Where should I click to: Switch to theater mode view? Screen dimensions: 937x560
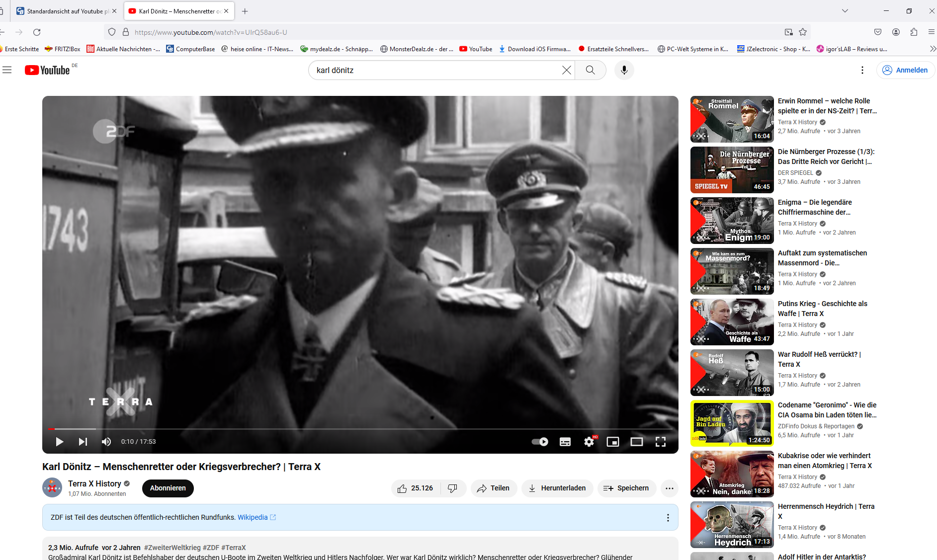coord(637,442)
